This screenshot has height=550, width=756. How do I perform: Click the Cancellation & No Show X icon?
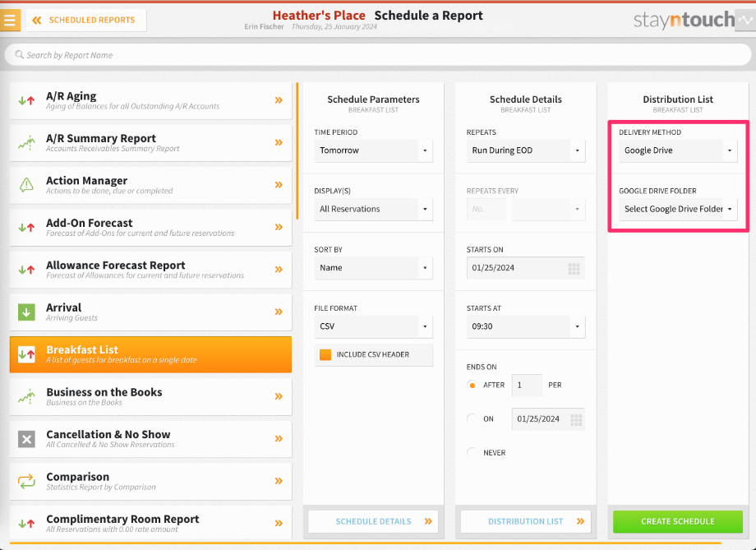click(26, 439)
